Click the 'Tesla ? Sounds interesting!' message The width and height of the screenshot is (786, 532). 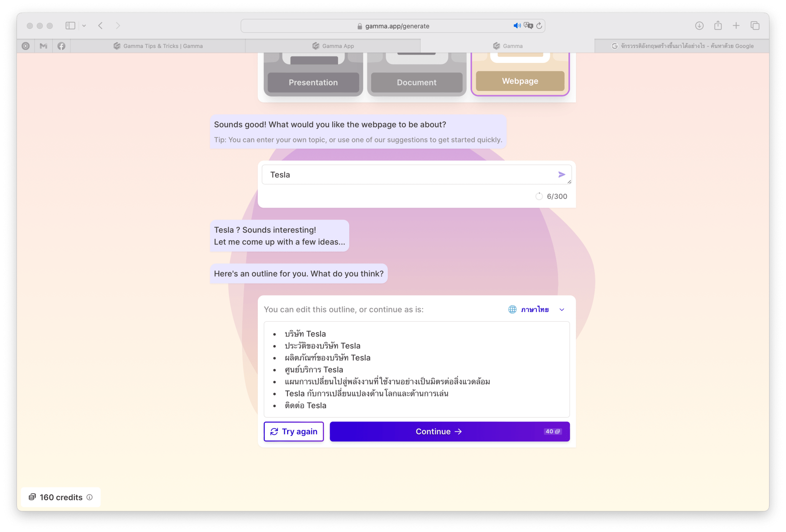(279, 236)
